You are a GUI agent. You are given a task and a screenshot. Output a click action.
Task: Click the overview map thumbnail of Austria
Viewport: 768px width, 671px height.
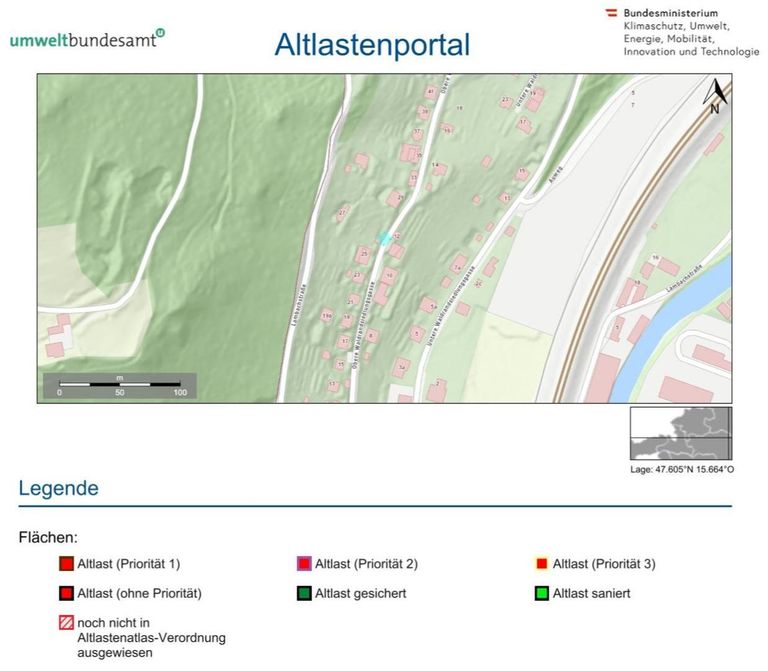681,433
